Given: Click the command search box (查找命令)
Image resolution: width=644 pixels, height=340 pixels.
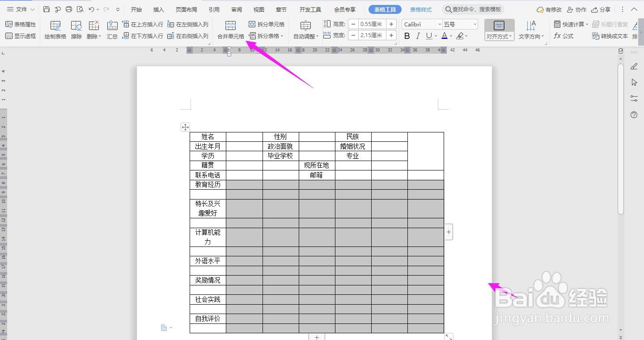Looking at the screenshot, I should click(473, 9).
